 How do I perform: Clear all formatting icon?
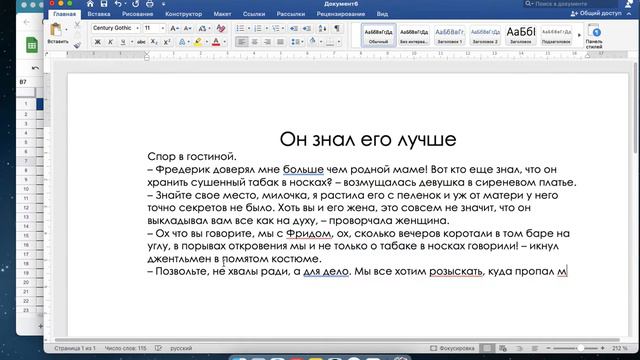pos(221,28)
